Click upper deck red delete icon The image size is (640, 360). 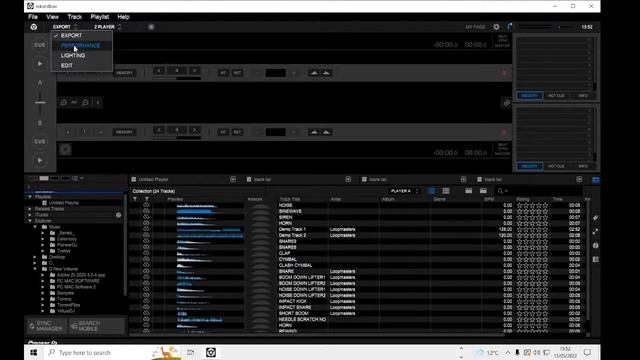[x=504, y=73]
